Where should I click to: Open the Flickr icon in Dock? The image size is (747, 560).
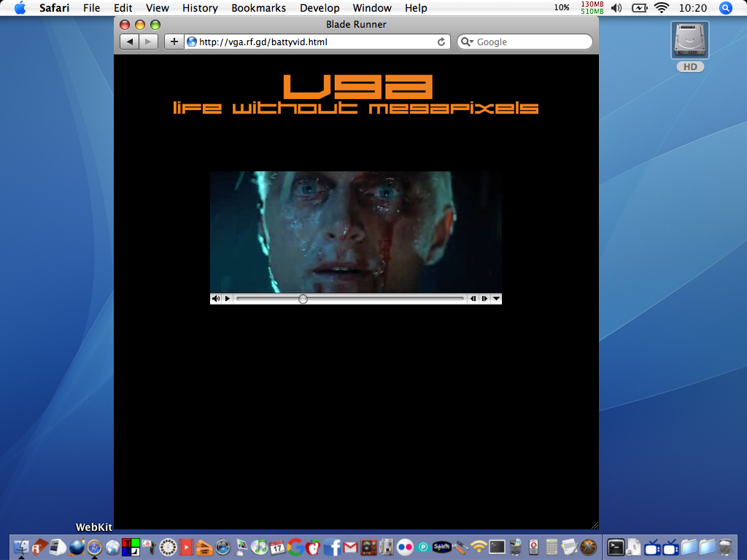pos(405,547)
